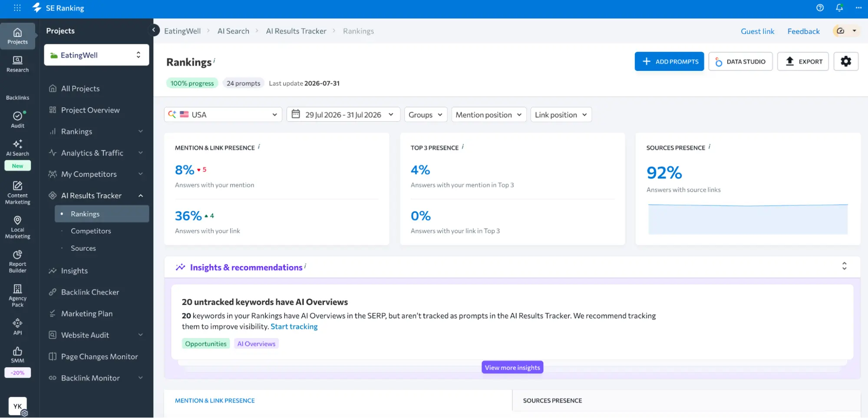Expand My Competitors submenu
Viewport: 868px width, 418px height.
click(x=141, y=174)
